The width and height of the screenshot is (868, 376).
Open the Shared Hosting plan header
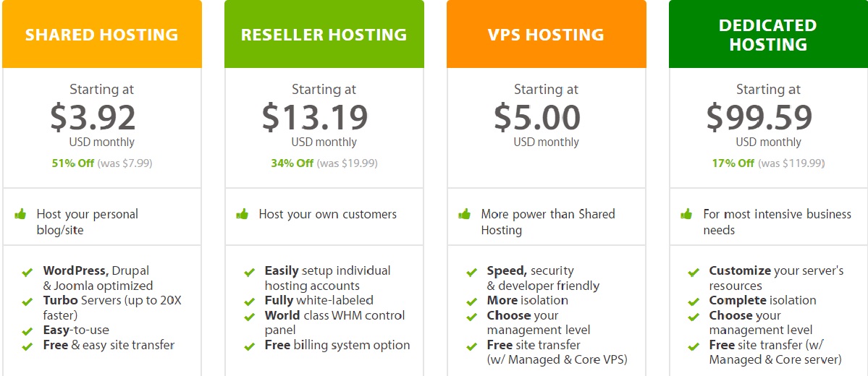click(102, 34)
